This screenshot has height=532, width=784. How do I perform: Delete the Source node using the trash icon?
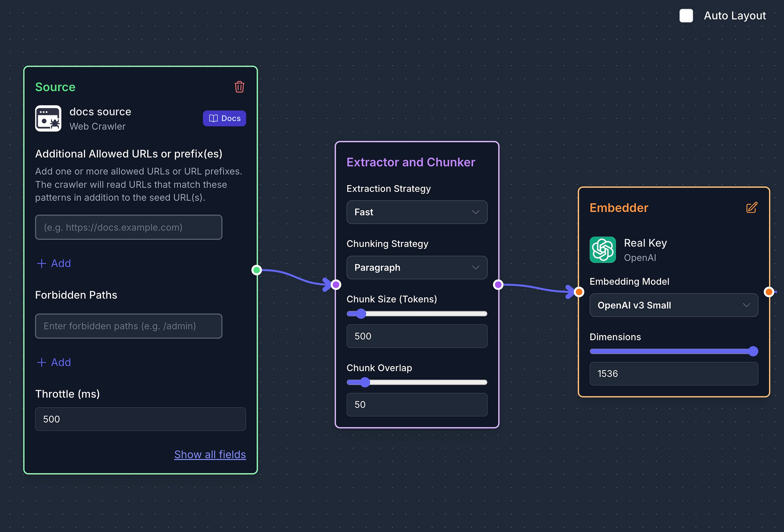pyautogui.click(x=239, y=87)
